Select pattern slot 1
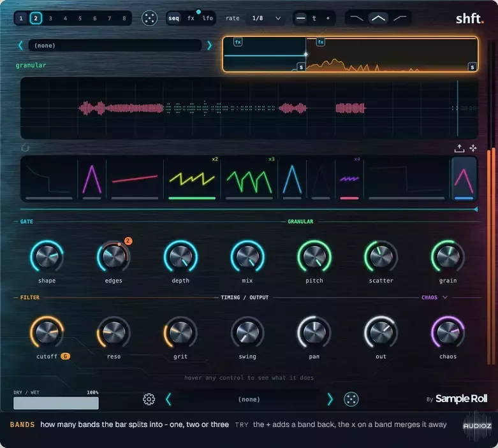The height and width of the screenshot is (448, 498). 21,18
